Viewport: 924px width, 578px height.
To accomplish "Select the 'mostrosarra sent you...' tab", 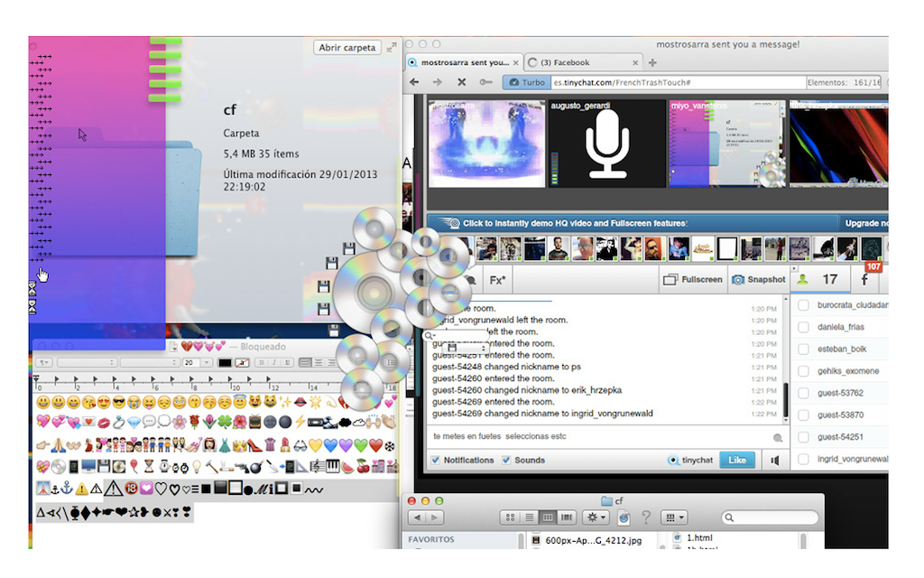I will pyautogui.click(x=465, y=62).
